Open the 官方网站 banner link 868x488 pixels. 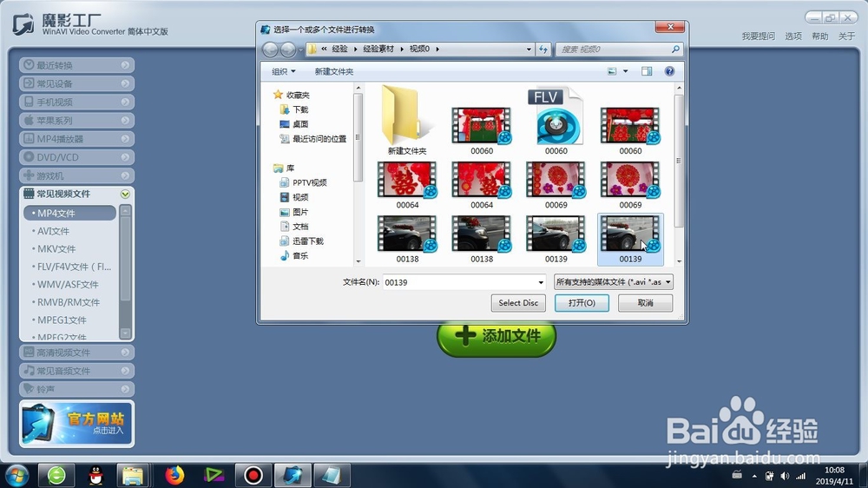[x=76, y=424]
